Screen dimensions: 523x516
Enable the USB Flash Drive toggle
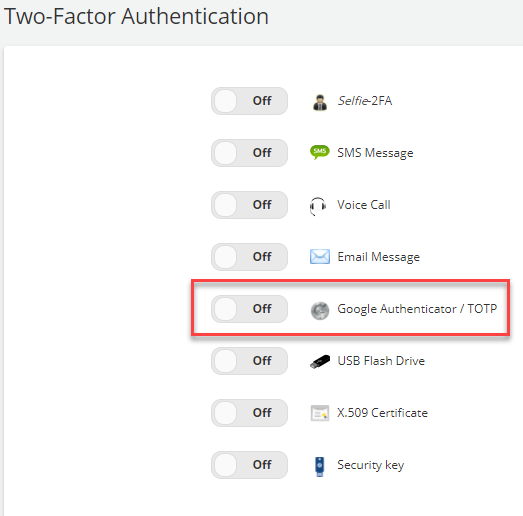point(249,361)
